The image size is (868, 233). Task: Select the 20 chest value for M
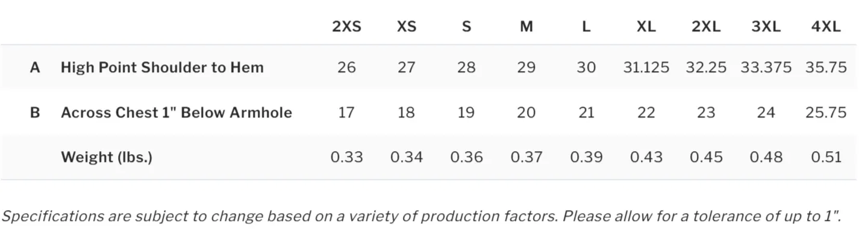pyautogui.click(x=526, y=113)
